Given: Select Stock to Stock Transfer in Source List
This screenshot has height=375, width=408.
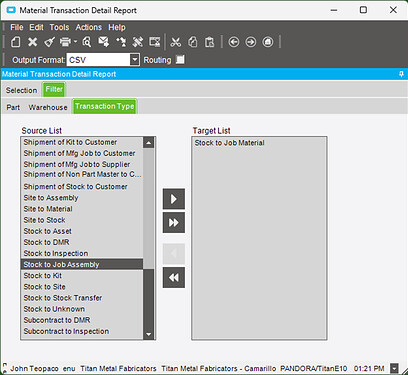Looking at the screenshot, I should [63, 298].
